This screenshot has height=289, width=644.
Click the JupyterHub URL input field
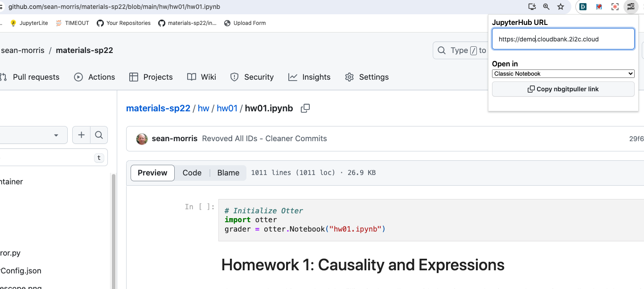coord(563,39)
